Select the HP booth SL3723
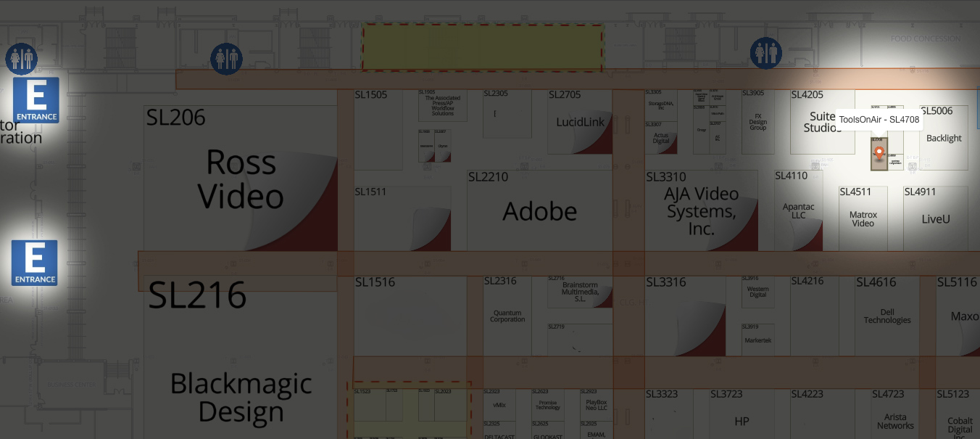This screenshot has height=439, width=980. (x=742, y=414)
